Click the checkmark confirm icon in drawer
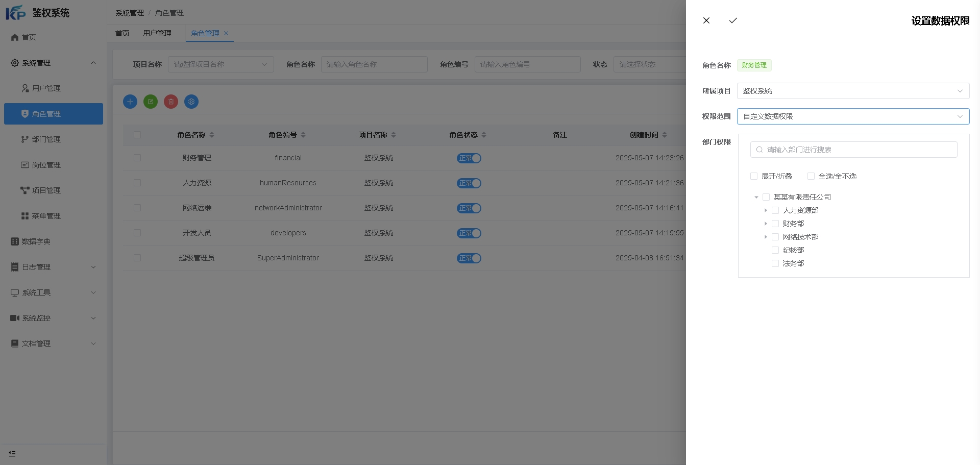The width and height of the screenshot is (980, 465). pyautogui.click(x=733, y=20)
